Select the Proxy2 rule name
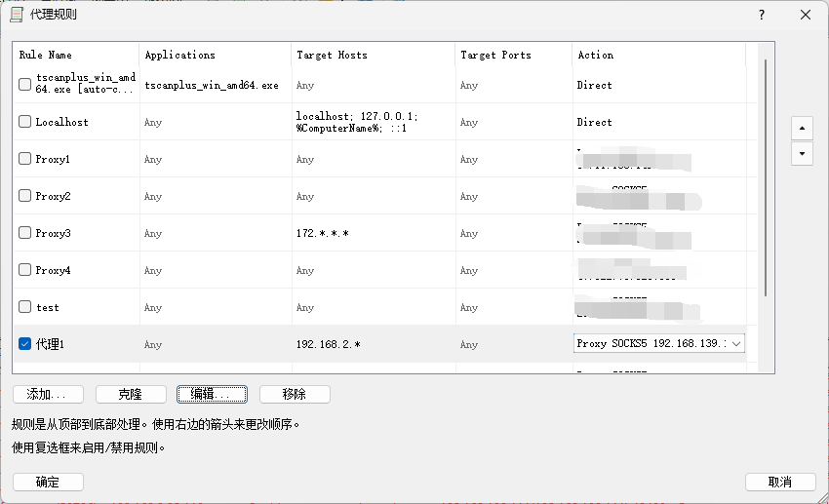Image resolution: width=829 pixels, height=504 pixels. point(53,196)
